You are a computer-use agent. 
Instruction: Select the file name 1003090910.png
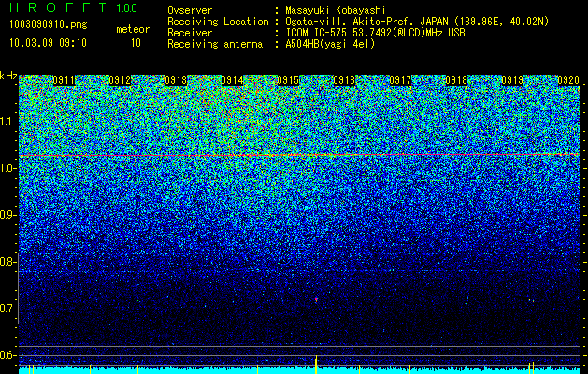pos(48,25)
